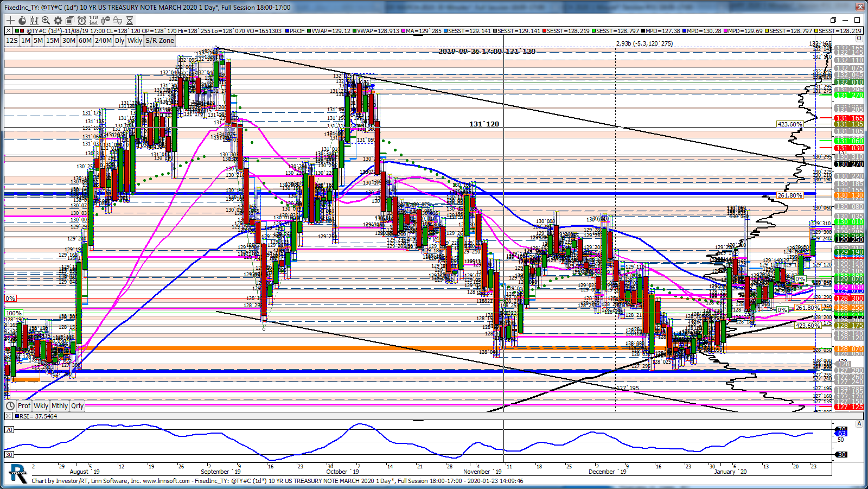Click the RSI 30 level marker
The image size is (868, 489).
coord(9,454)
